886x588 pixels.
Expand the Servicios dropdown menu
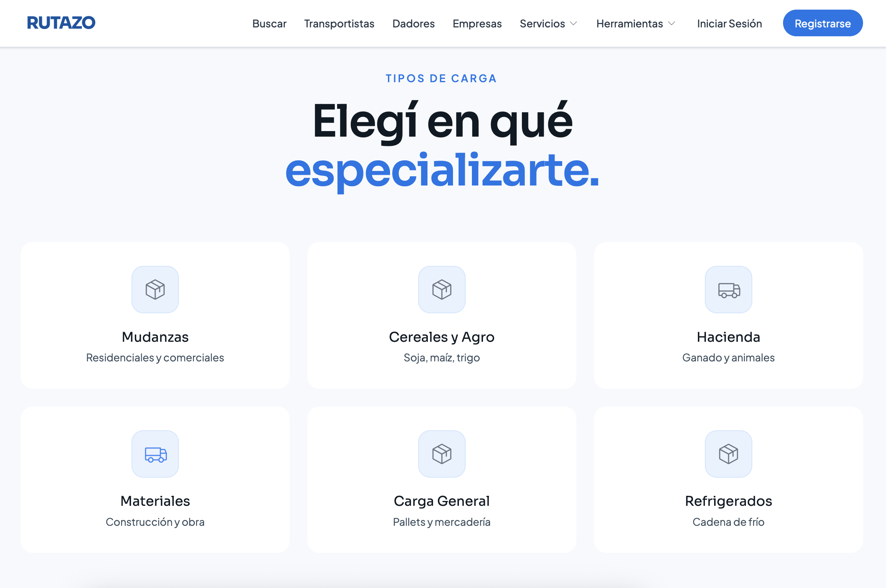pos(548,24)
